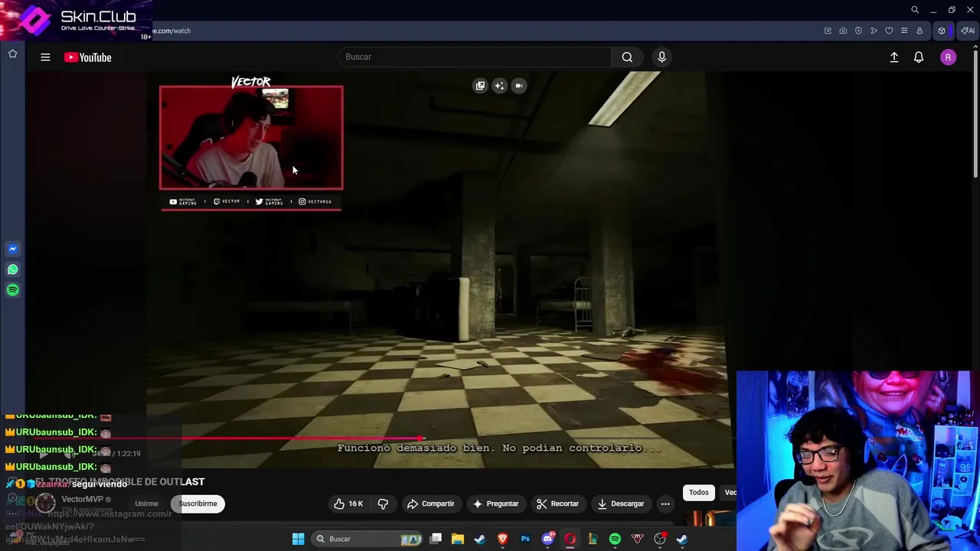Open Discord from the taskbar

(547, 539)
